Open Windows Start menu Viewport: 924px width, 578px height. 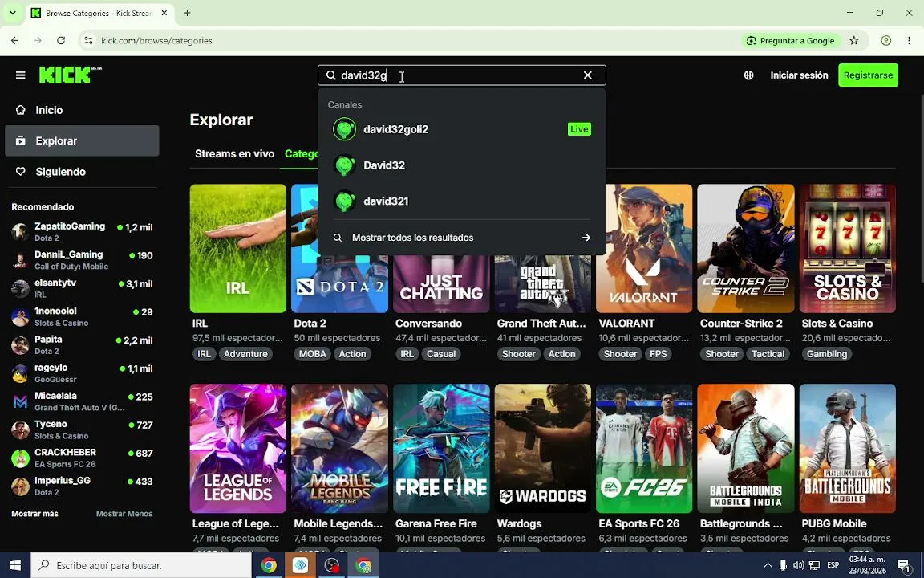pos(15,565)
